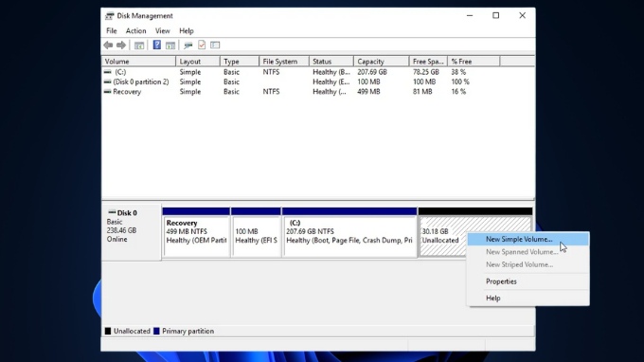This screenshot has width=644, height=362.
Task: Click the drive icon beside Disk 0 partition 2
Action: [x=108, y=81]
